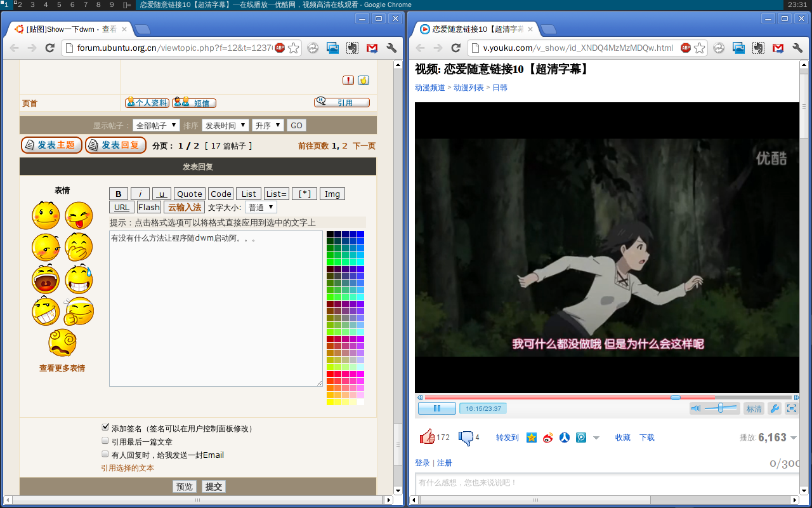The image size is (812, 508).
Task: Expand more share options arrow
Action: 596,438
